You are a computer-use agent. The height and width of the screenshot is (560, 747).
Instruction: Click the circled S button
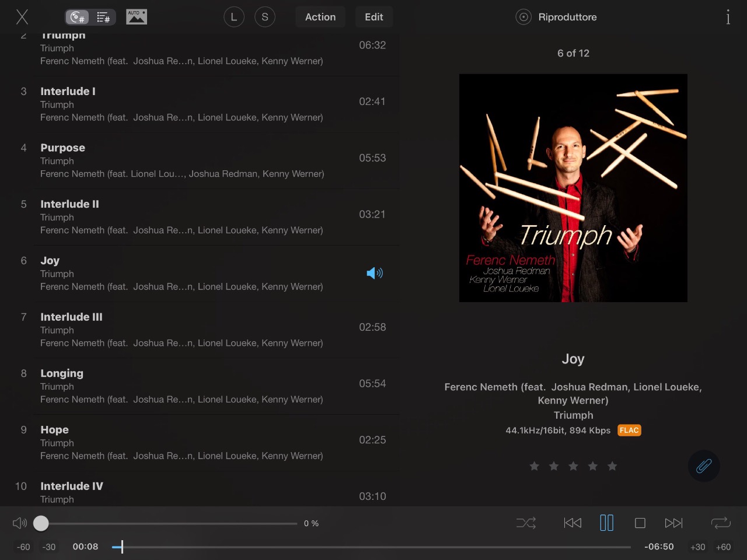click(x=265, y=17)
